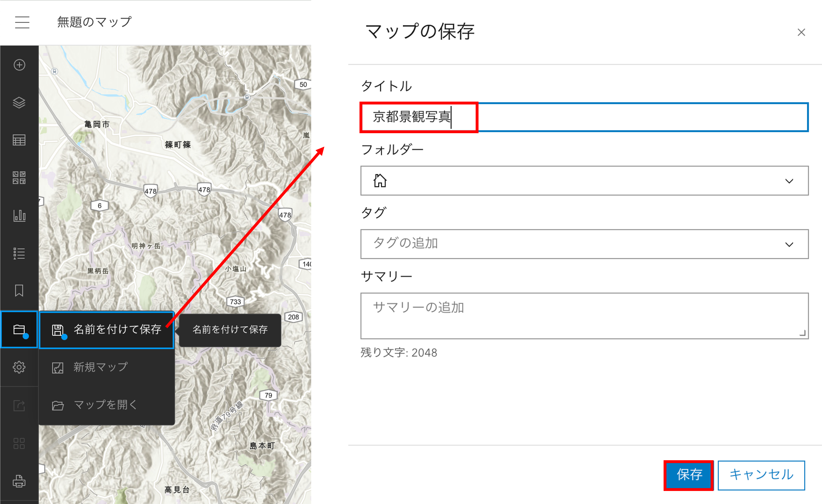Click the 無題のマップ title text

click(94, 22)
